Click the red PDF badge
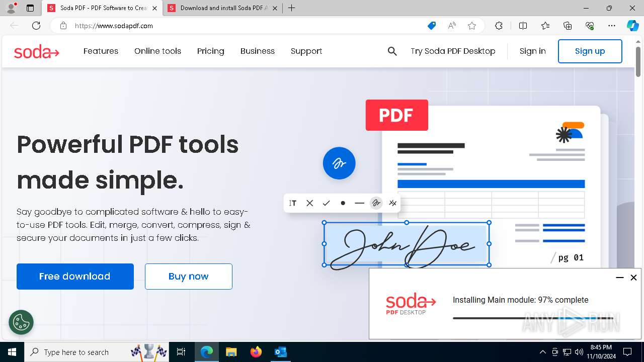Screen dimensions: 644x362 pyautogui.click(x=397, y=115)
